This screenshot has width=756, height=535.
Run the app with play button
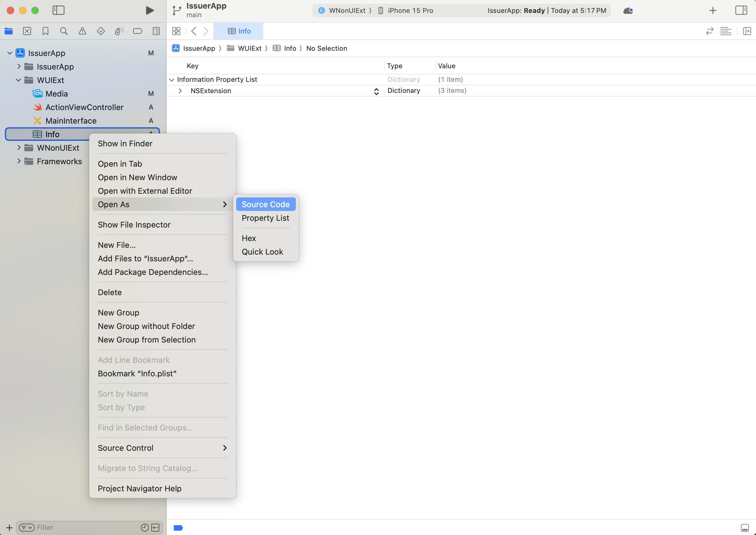pos(149,10)
